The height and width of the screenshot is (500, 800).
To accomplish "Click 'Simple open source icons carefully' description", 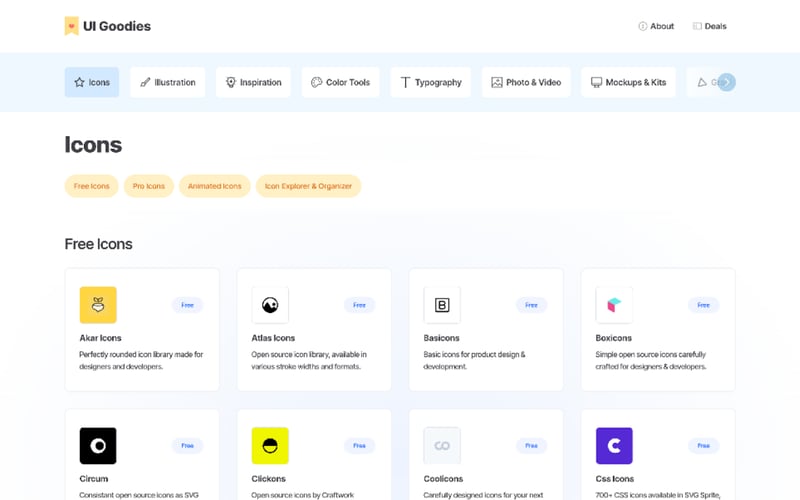I will click(651, 360).
